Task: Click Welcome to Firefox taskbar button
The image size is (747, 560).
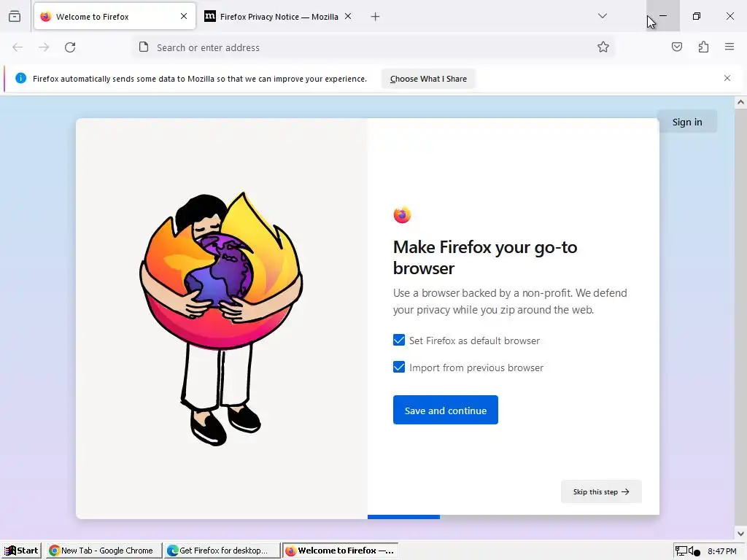Action: click(x=340, y=551)
